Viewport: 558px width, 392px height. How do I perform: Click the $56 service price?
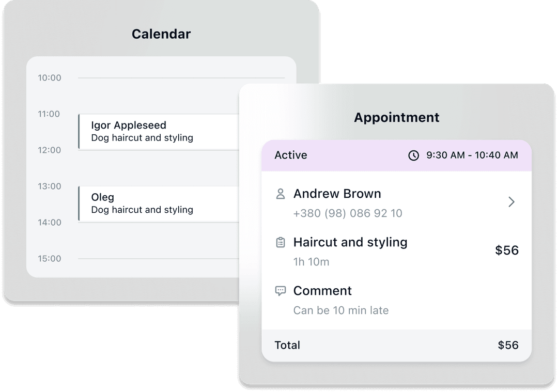507,250
